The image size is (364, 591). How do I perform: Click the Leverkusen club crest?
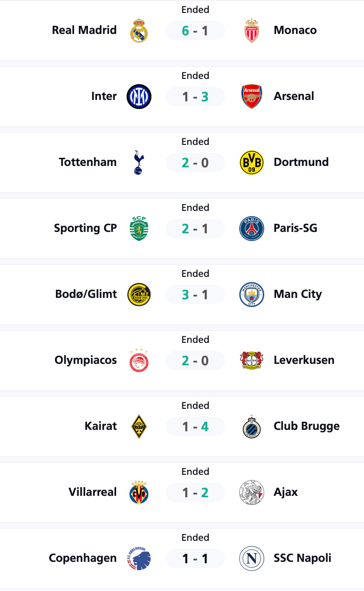coord(251,361)
